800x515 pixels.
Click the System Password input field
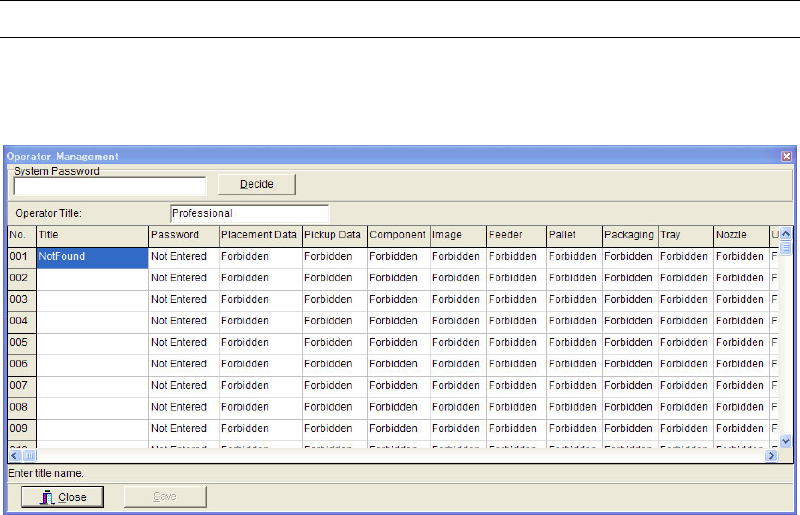pos(110,186)
